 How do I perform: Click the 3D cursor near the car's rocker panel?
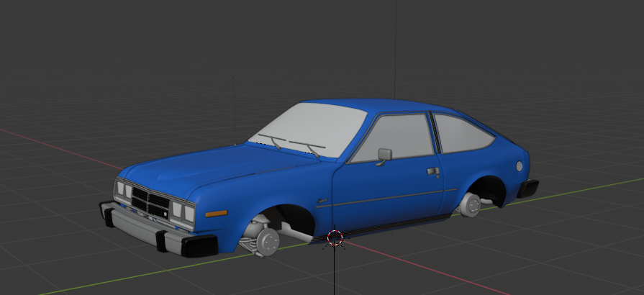pyautogui.click(x=335, y=238)
